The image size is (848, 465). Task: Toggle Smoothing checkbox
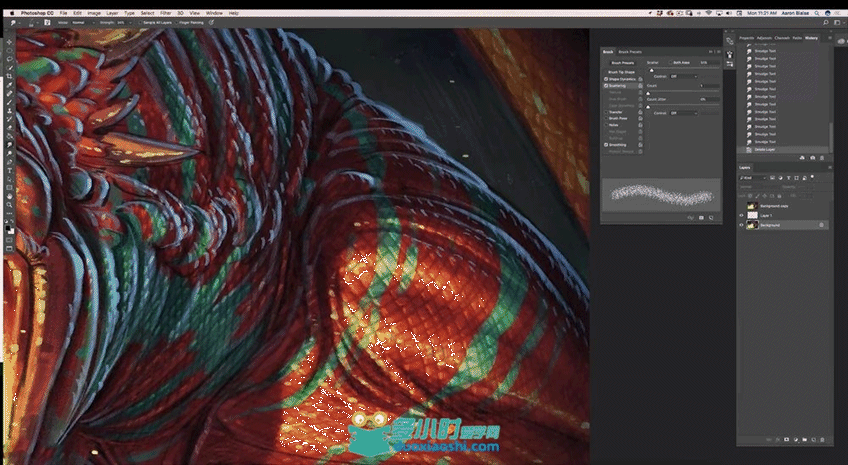pos(606,145)
